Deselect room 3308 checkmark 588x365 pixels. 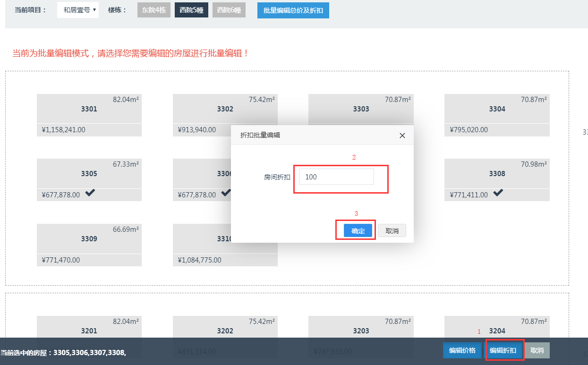point(498,192)
